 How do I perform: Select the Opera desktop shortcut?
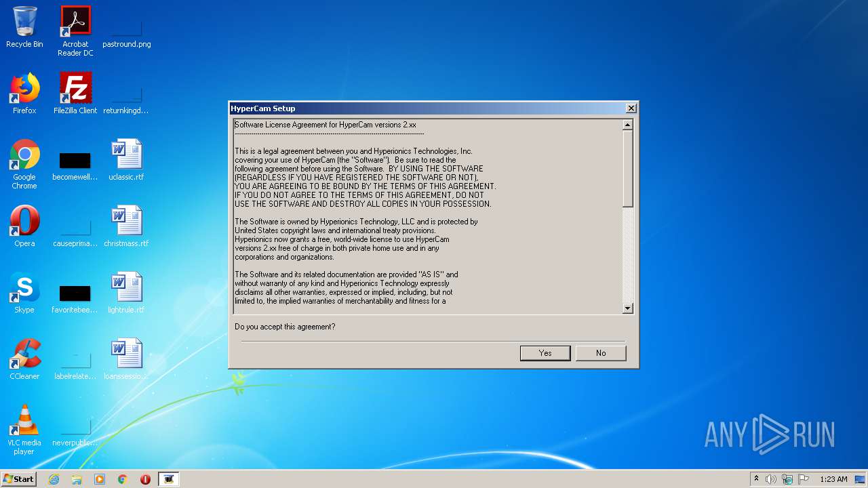coord(24,226)
